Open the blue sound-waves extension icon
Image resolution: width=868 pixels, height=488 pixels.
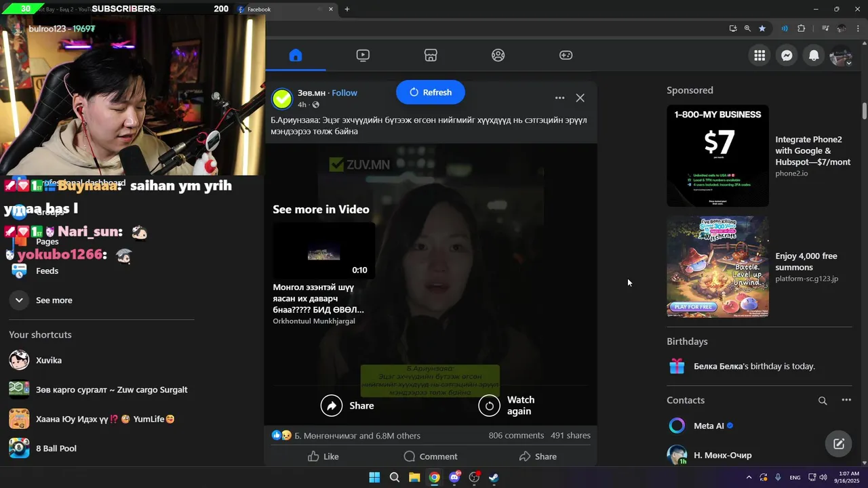tap(785, 28)
